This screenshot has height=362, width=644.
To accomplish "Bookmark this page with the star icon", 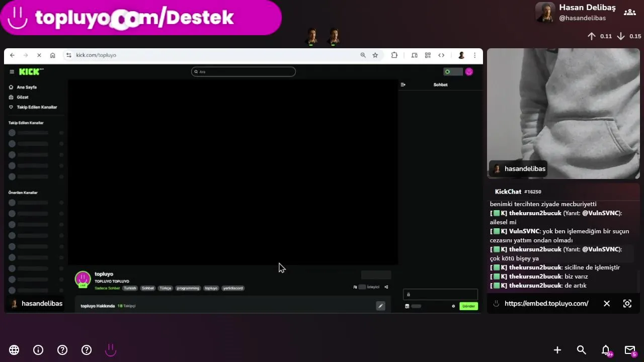I will pyautogui.click(x=375, y=55).
